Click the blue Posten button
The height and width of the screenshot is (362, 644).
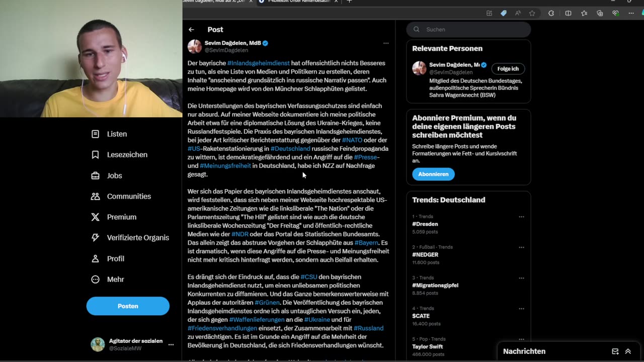[128, 306]
